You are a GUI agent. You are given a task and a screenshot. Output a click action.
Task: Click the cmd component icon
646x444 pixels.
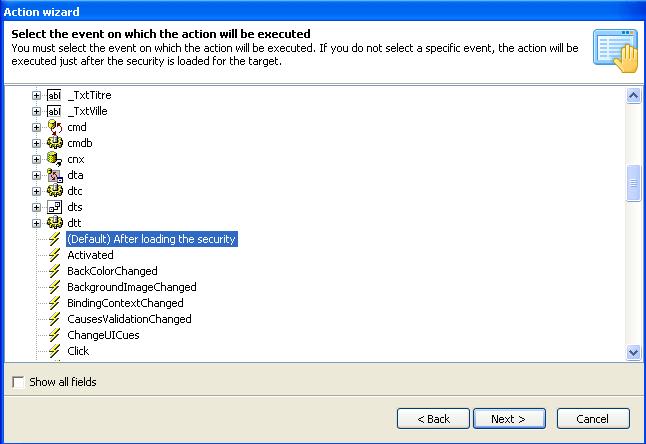tap(55, 127)
